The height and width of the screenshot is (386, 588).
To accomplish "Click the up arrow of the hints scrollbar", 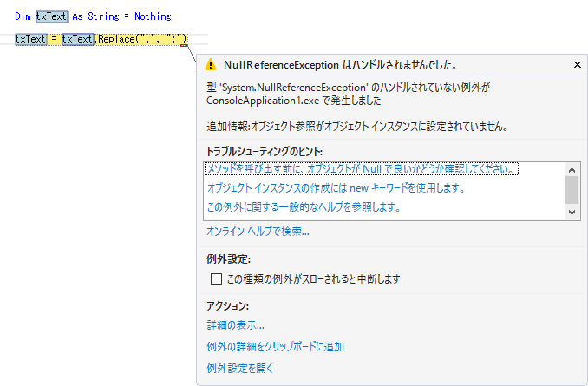I will click(x=572, y=170).
